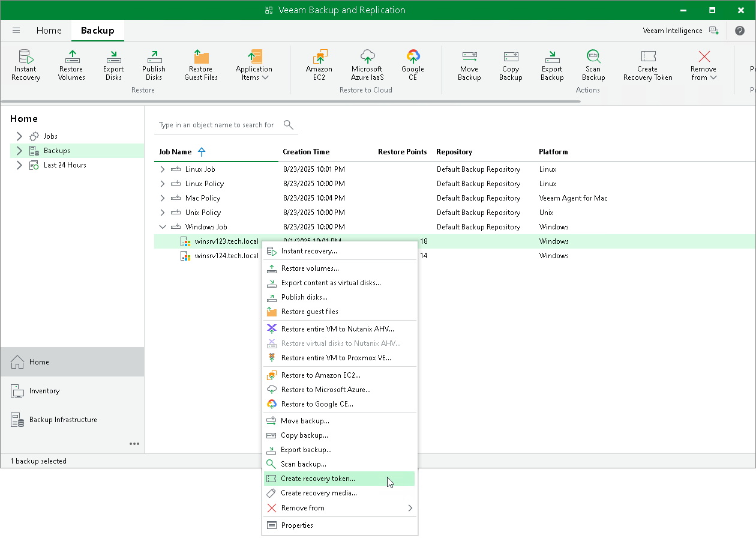Expand the Unix Policy row
The width and height of the screenshot is (756, 538).
[x=162, y=213]
